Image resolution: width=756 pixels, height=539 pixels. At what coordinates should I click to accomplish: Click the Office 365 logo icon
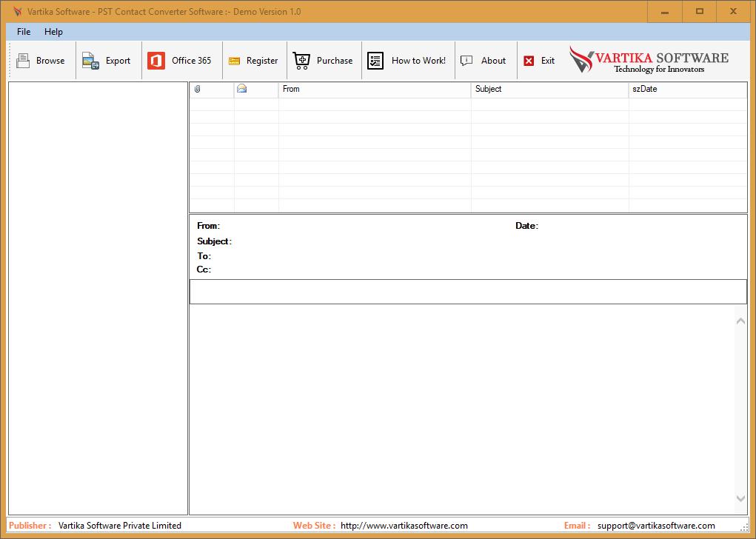(x=156, y=61)
